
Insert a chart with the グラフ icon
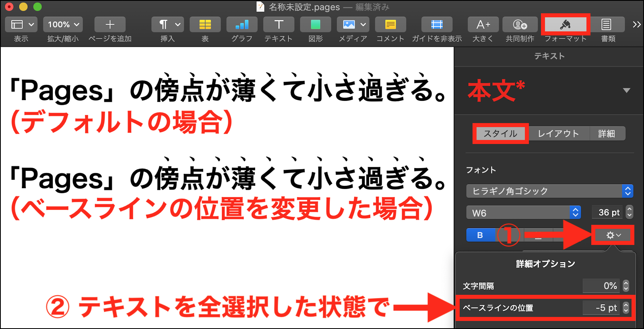242,25
